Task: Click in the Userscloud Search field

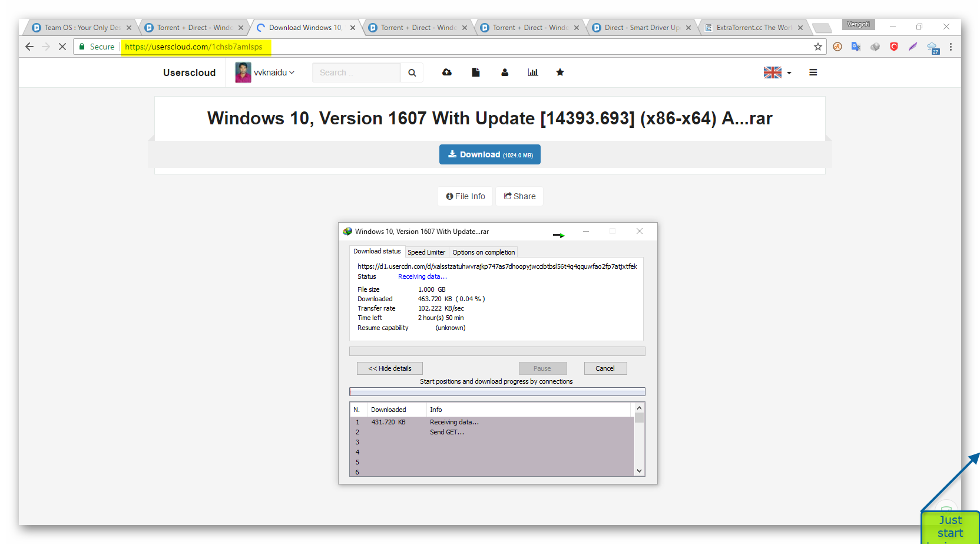Action: click(356, 72)
